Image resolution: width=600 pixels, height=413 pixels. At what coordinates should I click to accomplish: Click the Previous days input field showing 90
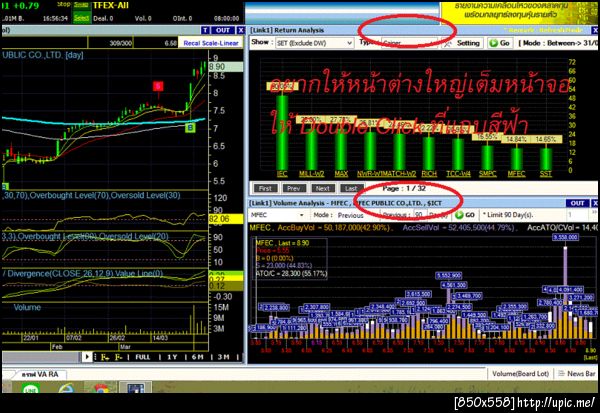click(x=419, y=215)
